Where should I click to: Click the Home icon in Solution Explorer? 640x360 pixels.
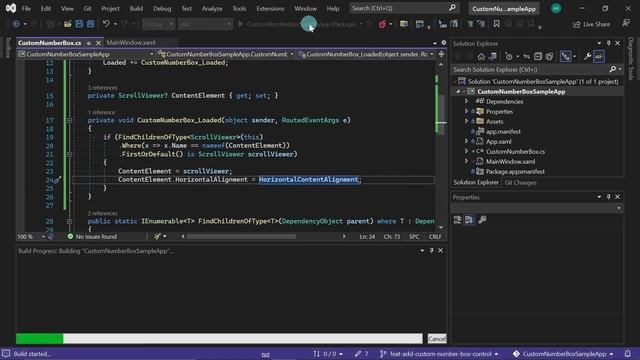pyautogui.click(x=481, y=57)
